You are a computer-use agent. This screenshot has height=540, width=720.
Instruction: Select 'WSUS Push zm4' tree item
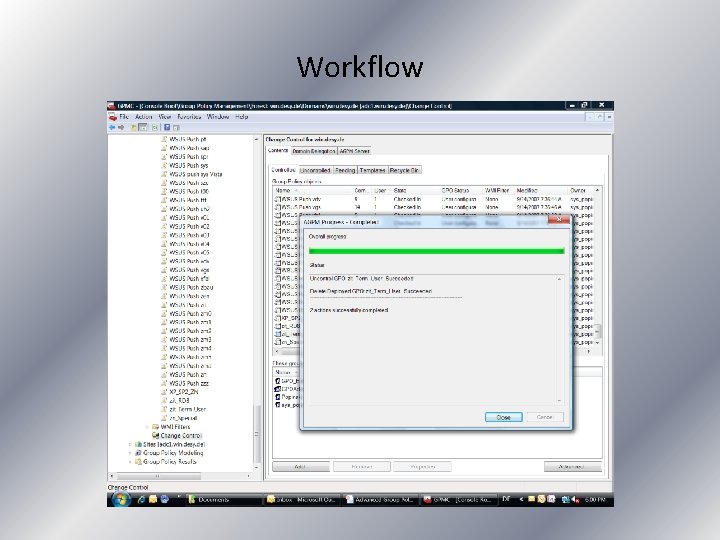190,348
